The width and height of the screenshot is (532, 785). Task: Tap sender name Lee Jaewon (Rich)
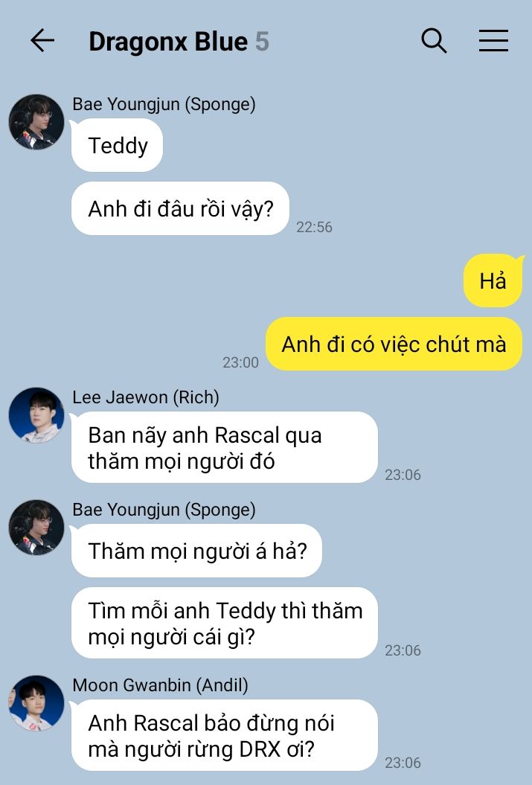point(146,397)
